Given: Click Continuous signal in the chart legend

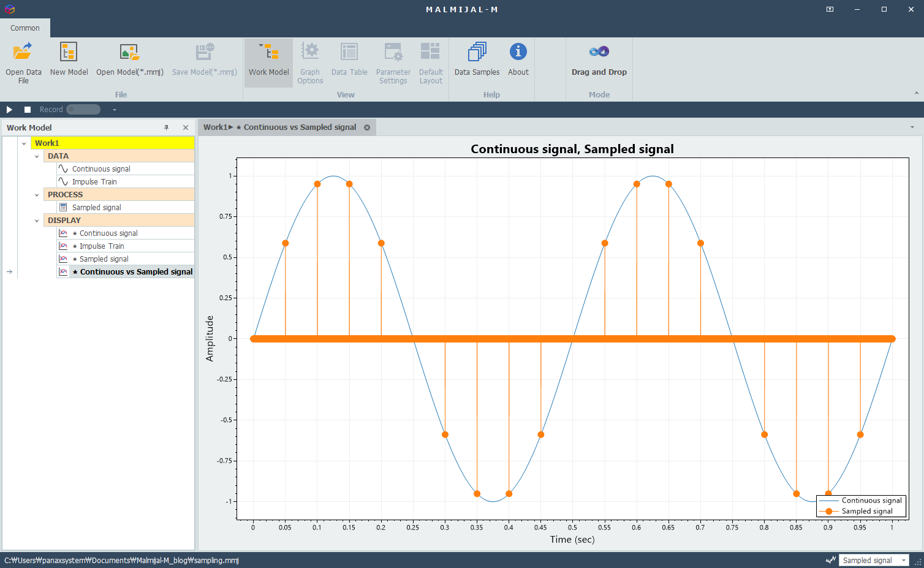Looking at the screenshot, I should click(871, 501).
